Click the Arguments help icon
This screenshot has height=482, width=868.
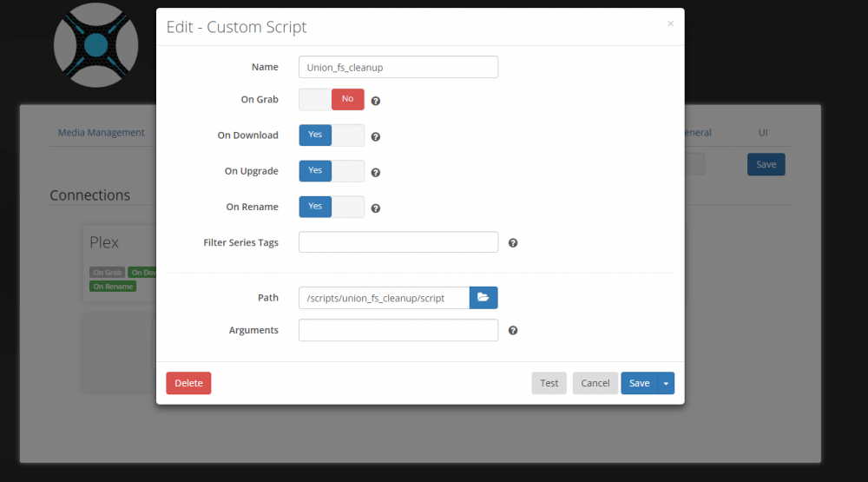point(513,330)
